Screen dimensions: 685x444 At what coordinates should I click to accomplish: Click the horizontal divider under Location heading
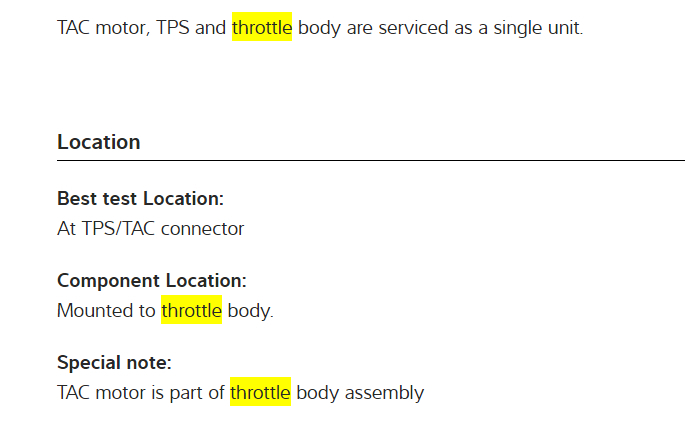[370, 160]
